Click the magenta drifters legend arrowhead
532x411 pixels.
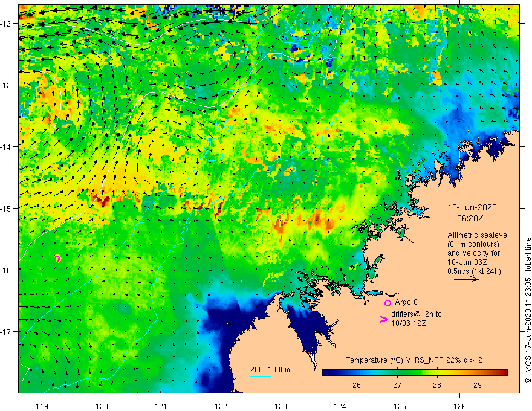pyautogui.click(x=384, y=319)
